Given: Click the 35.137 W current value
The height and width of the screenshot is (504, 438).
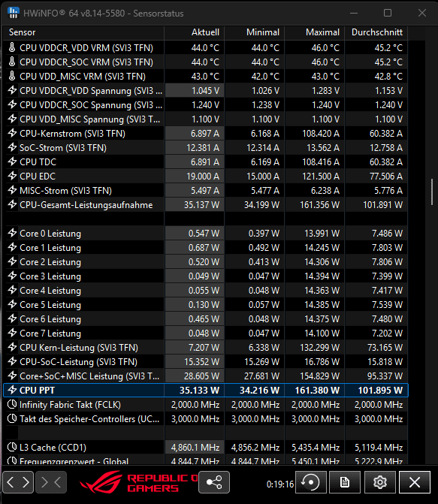Looking at the screenshot, I should point(201,205).
